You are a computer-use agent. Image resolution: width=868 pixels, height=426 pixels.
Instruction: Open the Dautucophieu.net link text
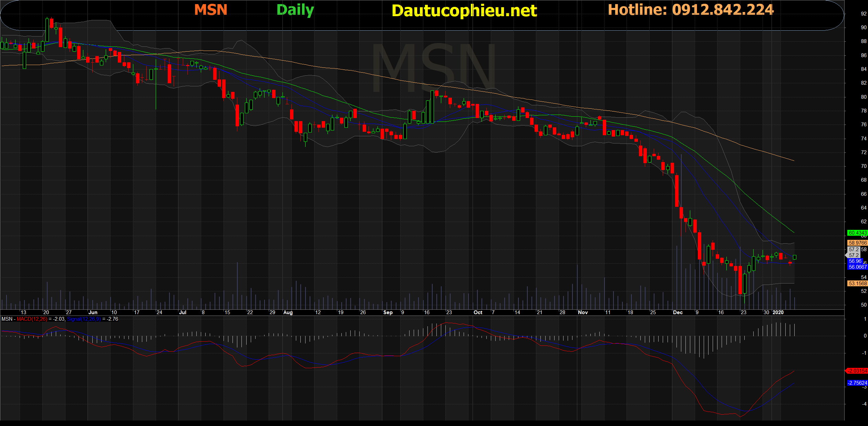click(x=464, y=11)
